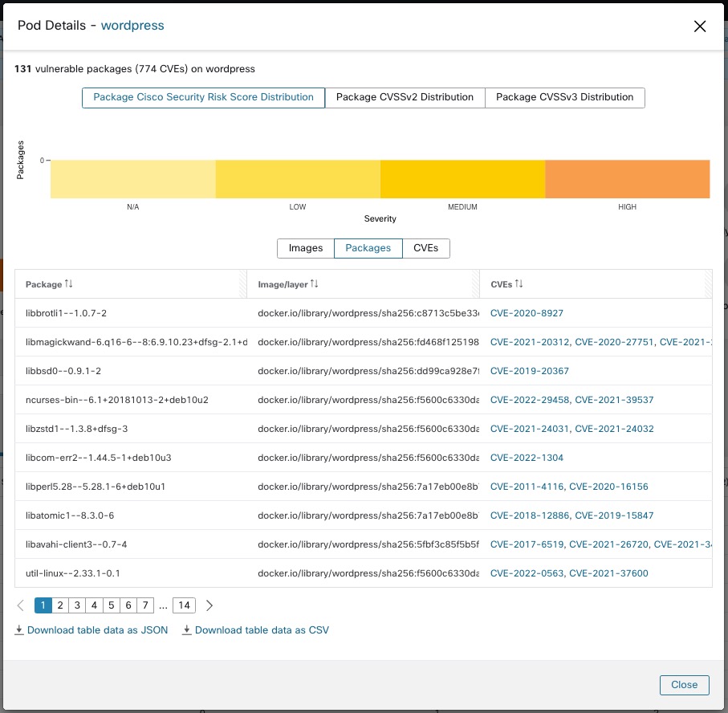Open CVE-2022-0563 link

point(527,573)
